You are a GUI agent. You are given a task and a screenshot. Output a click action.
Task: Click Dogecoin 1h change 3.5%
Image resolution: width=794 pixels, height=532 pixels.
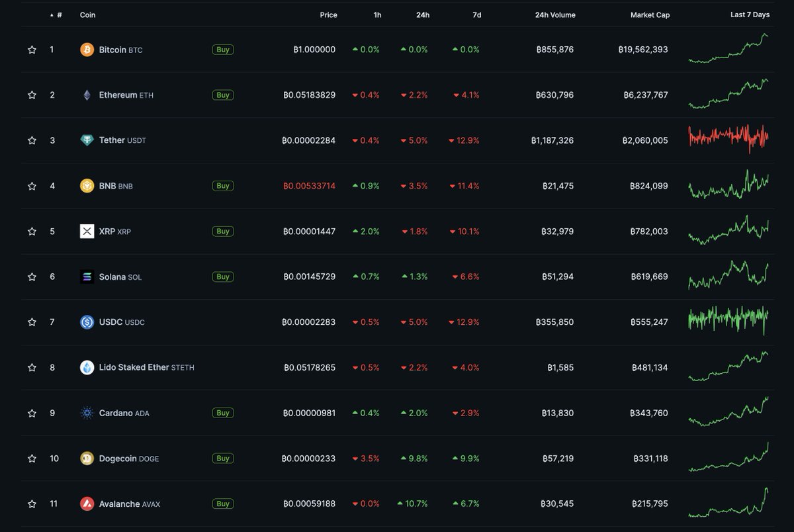(366, 459)
